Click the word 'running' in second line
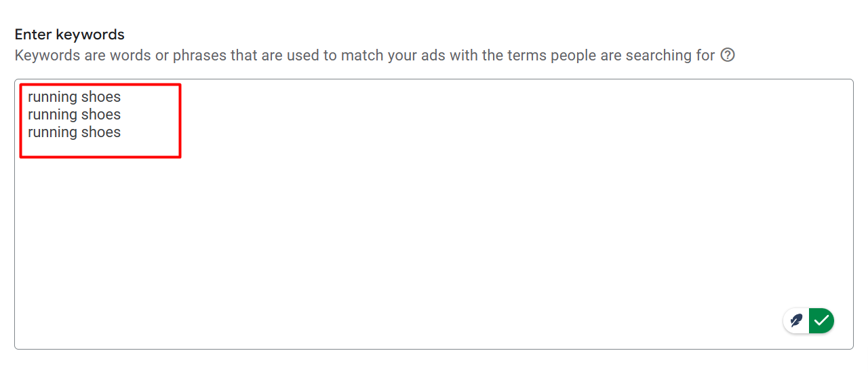The image size is (868, 372). 52,115
